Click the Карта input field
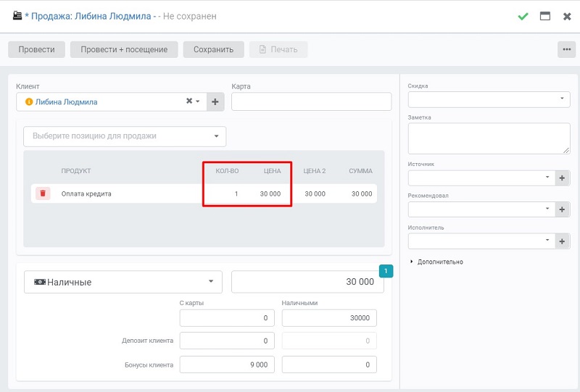Screen dimensions: 580x392 click(x=312, y=101)
